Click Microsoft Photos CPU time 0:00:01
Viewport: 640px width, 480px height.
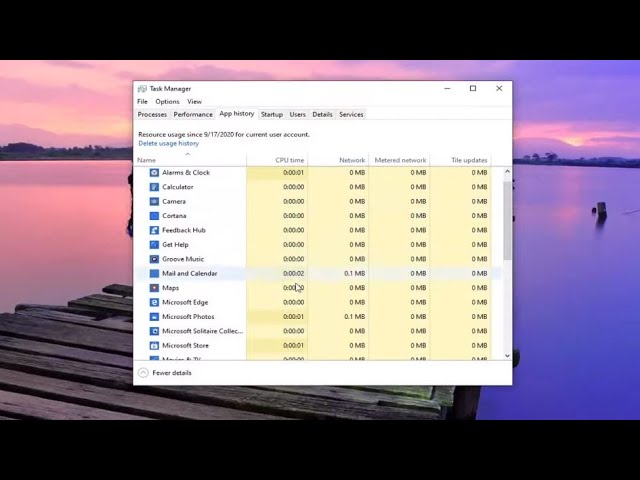pos(293,317)
